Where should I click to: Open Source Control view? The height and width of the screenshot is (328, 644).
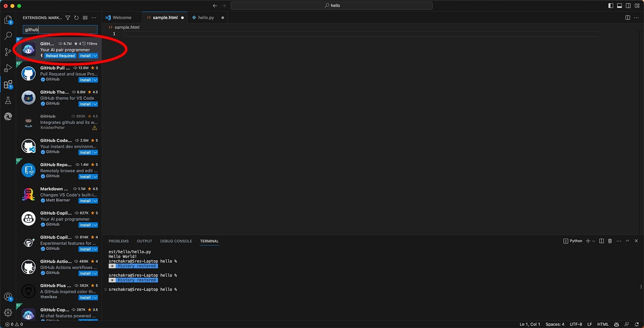point(8,52)
